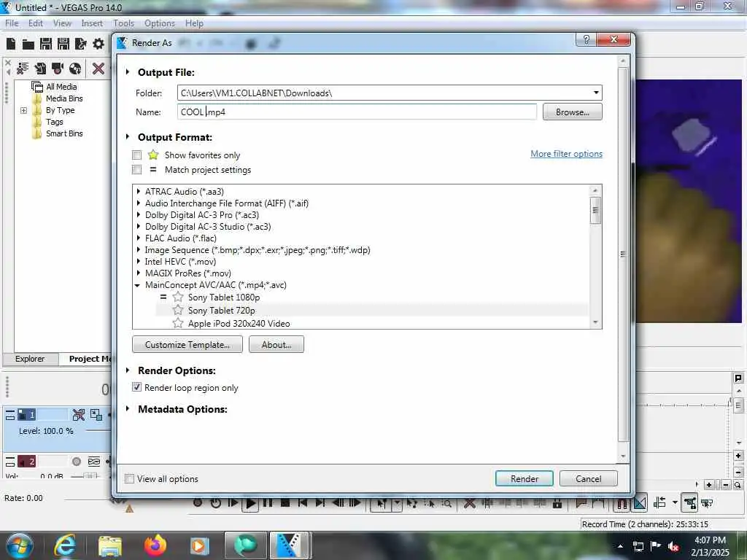Open the Options menu
Viewport: 747px width, 560px height.
pyautogui.click(x=160, y=23)
